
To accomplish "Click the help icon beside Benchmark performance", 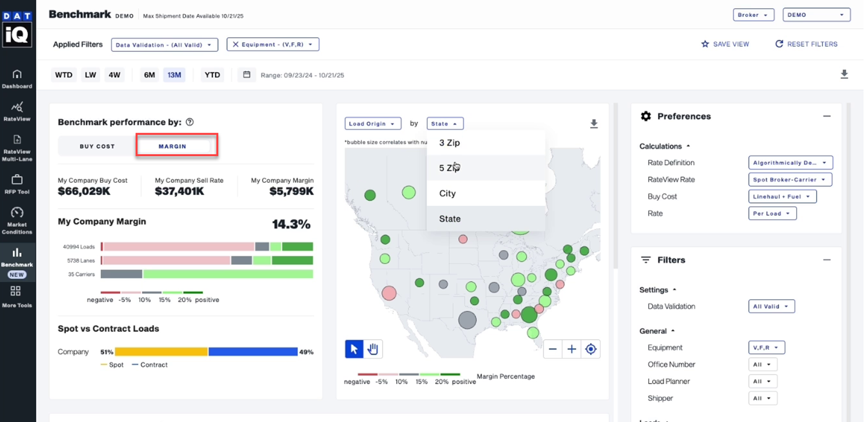I will coord(190,122).
